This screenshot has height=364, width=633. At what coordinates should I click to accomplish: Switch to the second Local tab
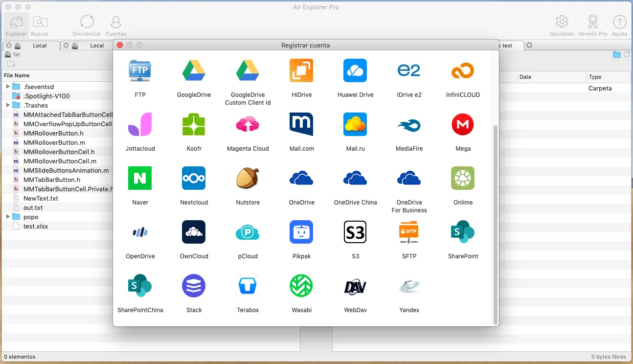pyautogui.click(x=97, y=45)
